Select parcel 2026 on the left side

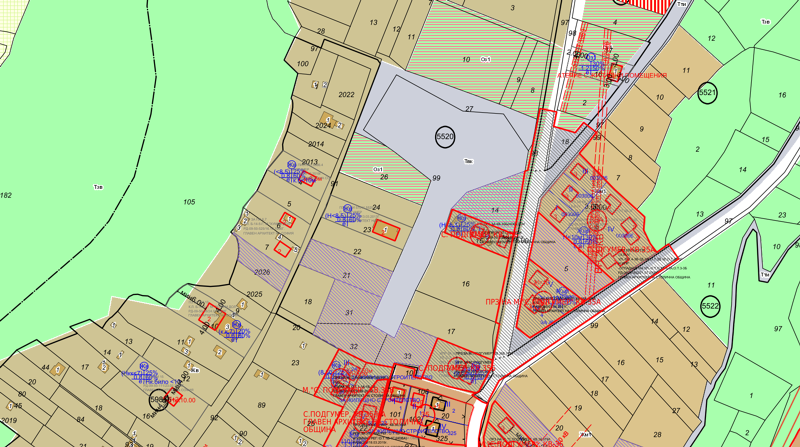tap(263, 272)
